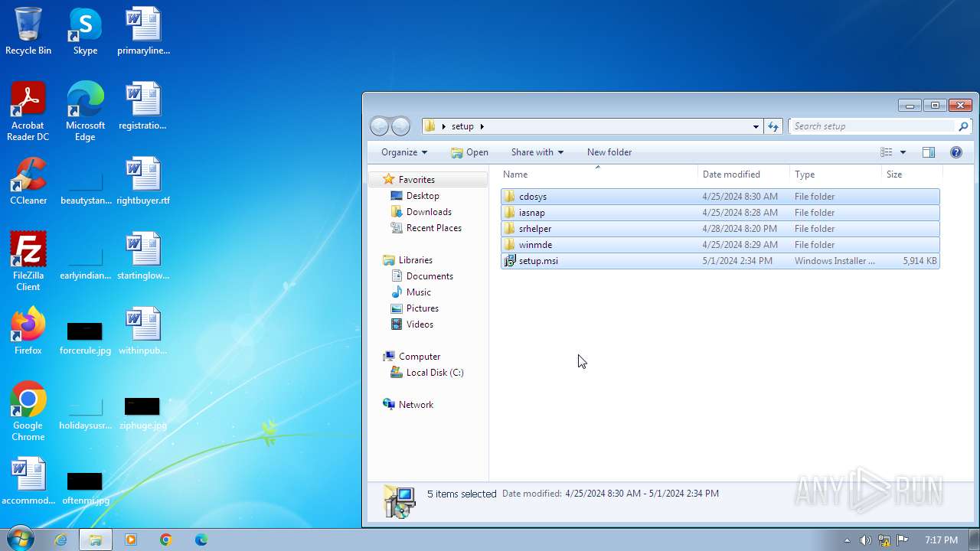
Task: Launch Skype from the desktop
Action: tap(85, 31)
